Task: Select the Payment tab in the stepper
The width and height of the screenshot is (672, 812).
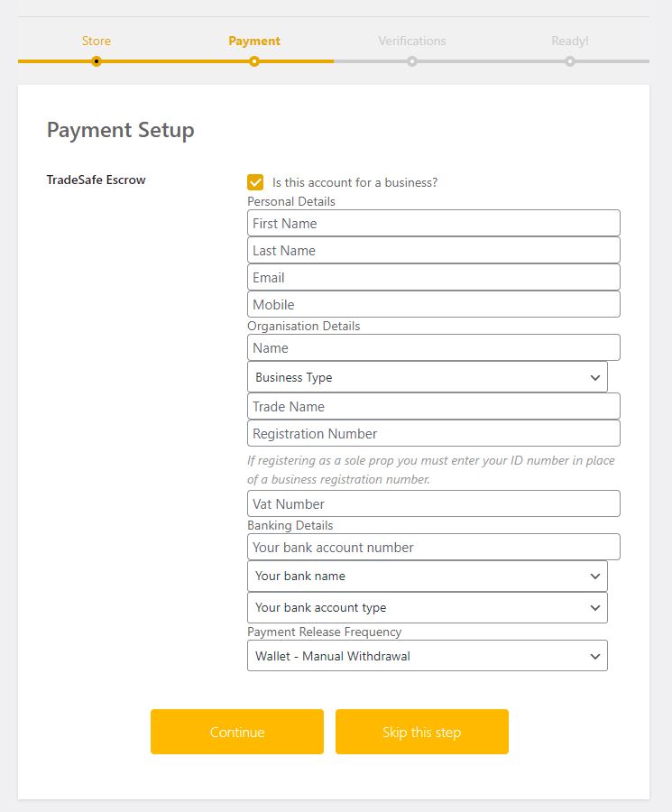Action: point(253,41)
